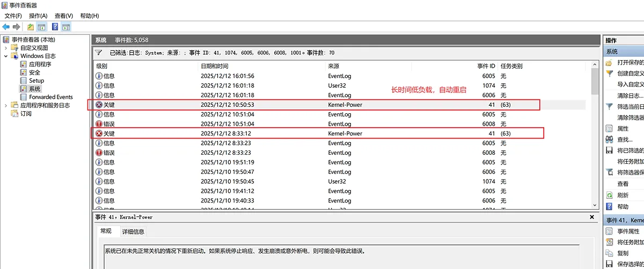Expand the 自定义视图 tree node
The image size is (644, 269).
pos(6,48)
